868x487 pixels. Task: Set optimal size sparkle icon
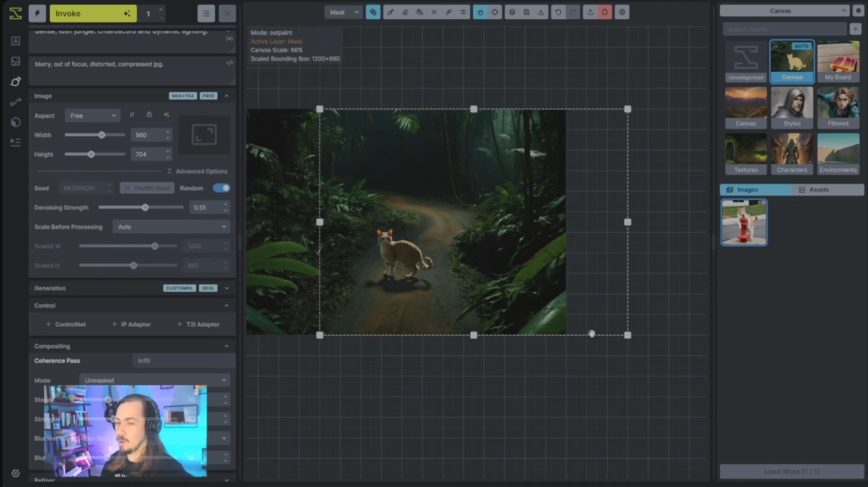(166, 115)
